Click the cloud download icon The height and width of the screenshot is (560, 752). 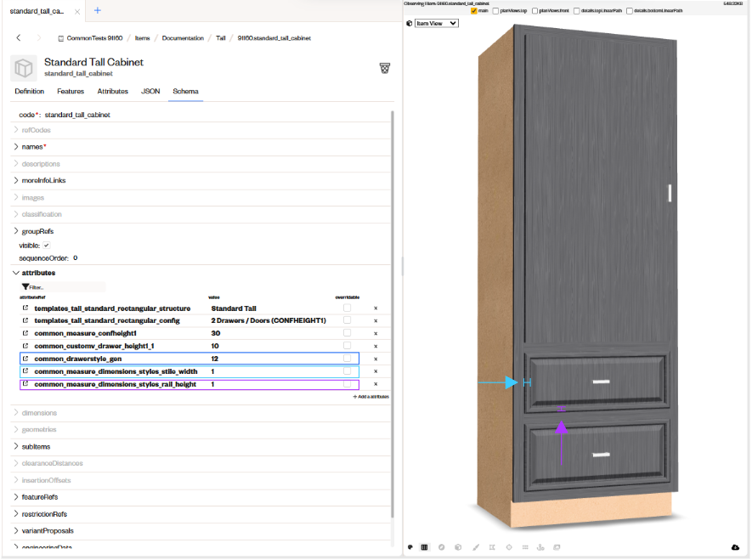pos(735,547)
